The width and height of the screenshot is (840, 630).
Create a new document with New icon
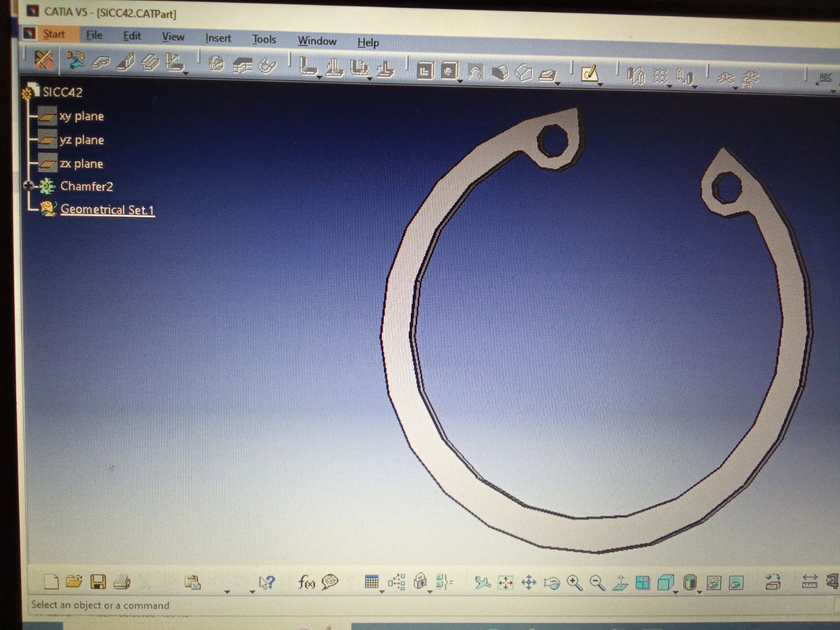tap(51, 581)
